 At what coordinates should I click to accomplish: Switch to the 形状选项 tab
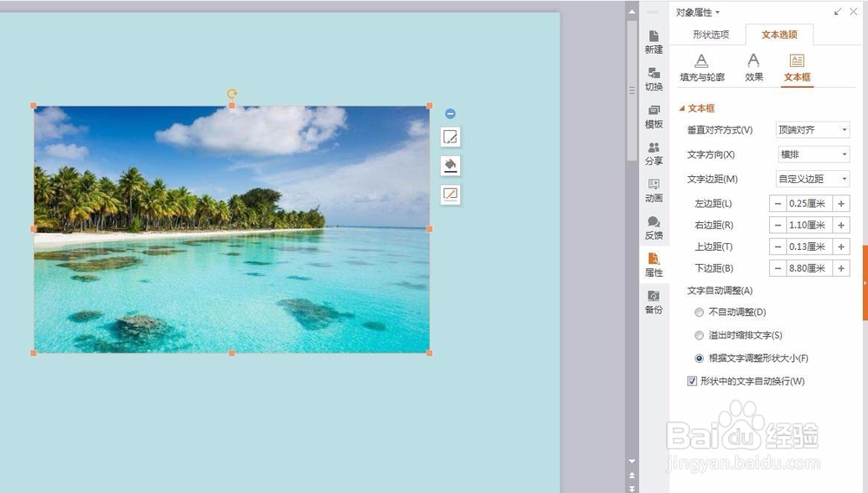point(711,35)
